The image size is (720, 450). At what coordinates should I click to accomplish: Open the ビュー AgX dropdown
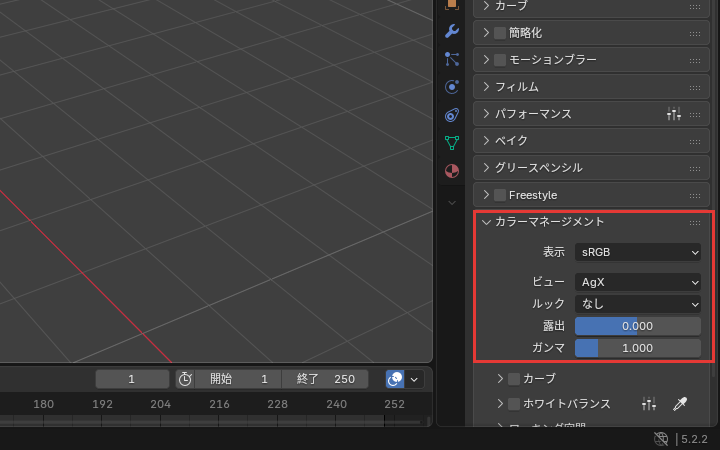coord(638,282)
